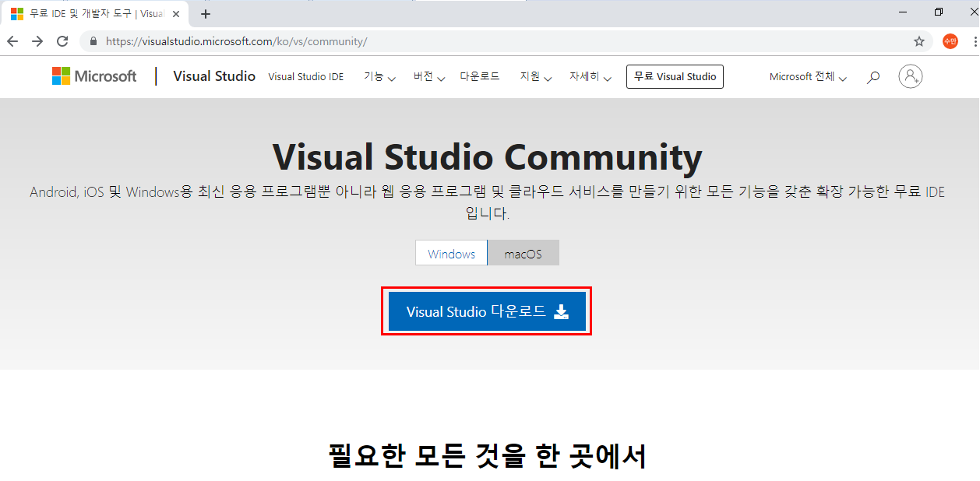
Task: Open Visual Studio IDE nav link
Action: [x=306, y=77]
